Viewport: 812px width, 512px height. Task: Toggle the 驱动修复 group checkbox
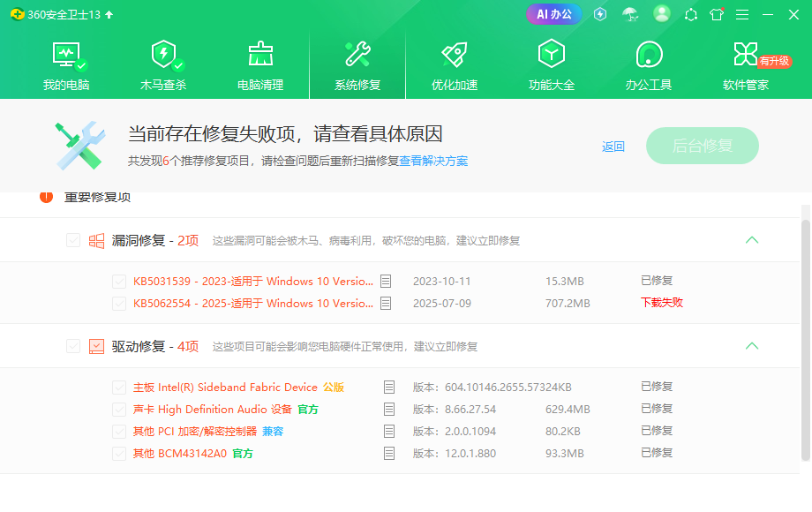[x=73, y=346]
